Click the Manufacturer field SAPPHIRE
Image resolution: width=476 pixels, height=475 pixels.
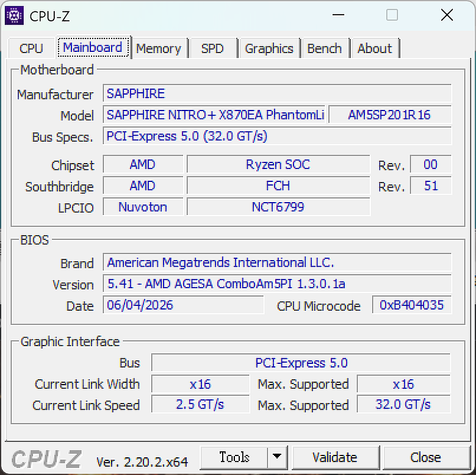[277, 93]
